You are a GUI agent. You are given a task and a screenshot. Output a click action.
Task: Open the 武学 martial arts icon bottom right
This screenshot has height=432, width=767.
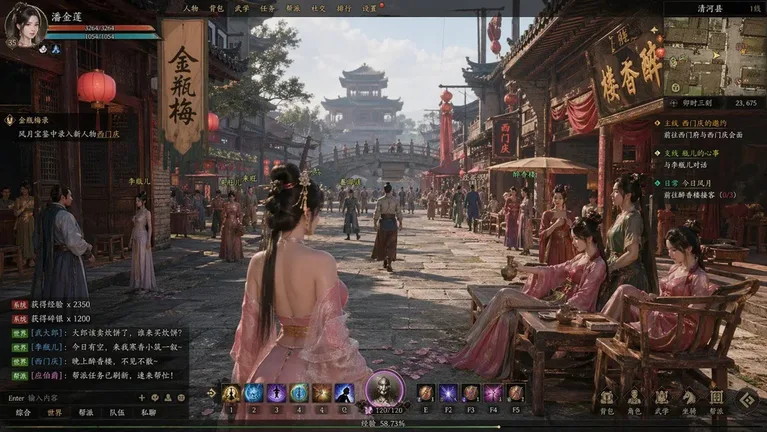pos(662,402)
